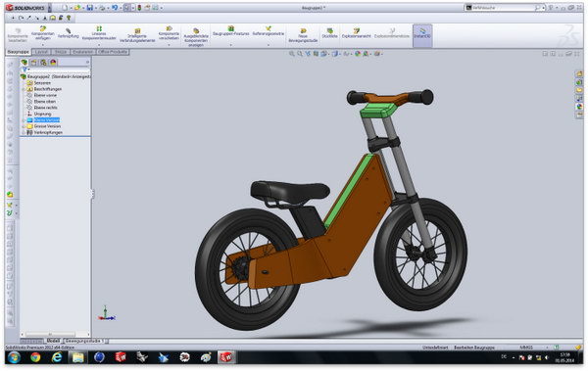Screen dimensions: 588x371
Task: Switch to the Evaluieren tab
Action: coord(83,52)
